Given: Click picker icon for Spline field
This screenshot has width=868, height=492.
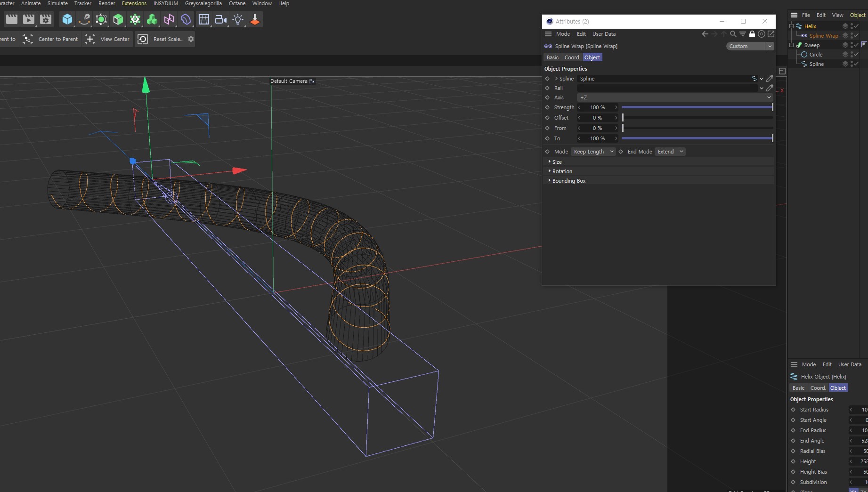Looking at the screenshot, I should 770,79.
